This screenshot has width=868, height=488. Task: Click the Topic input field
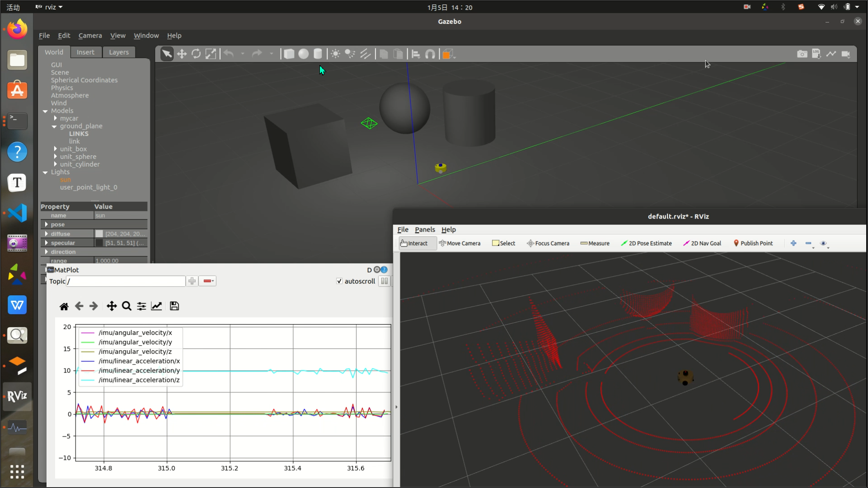click(x=126, y=281)
